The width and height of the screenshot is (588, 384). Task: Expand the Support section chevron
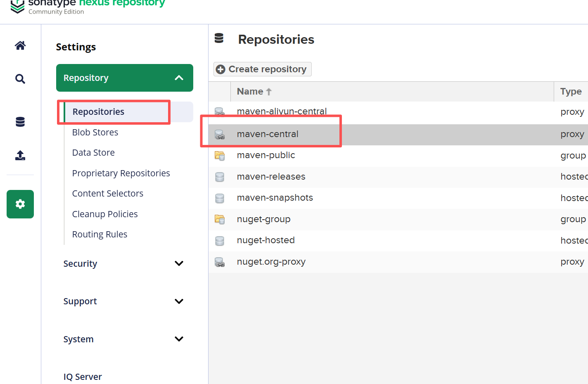coord(179,301)
